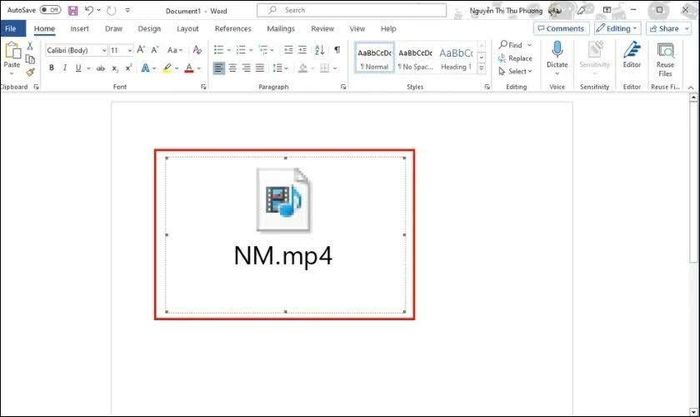Toggle Align Left button

point(219,68)
